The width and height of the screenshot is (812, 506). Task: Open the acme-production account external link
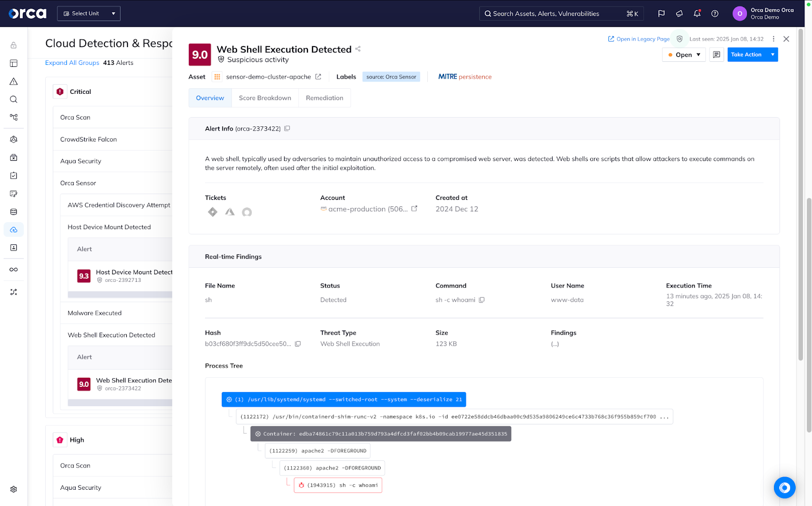point(414,208)
